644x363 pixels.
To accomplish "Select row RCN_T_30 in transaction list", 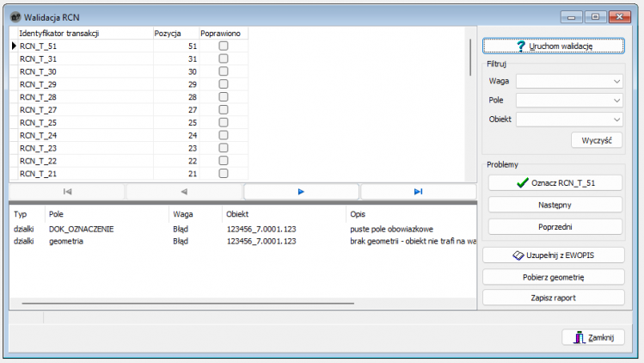I will click(129, 71).
